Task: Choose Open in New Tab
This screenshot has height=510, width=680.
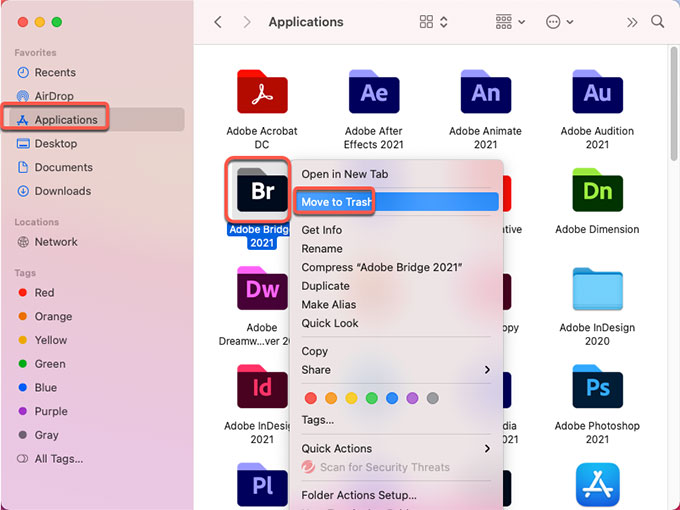Action: click(x=345, y=174)
